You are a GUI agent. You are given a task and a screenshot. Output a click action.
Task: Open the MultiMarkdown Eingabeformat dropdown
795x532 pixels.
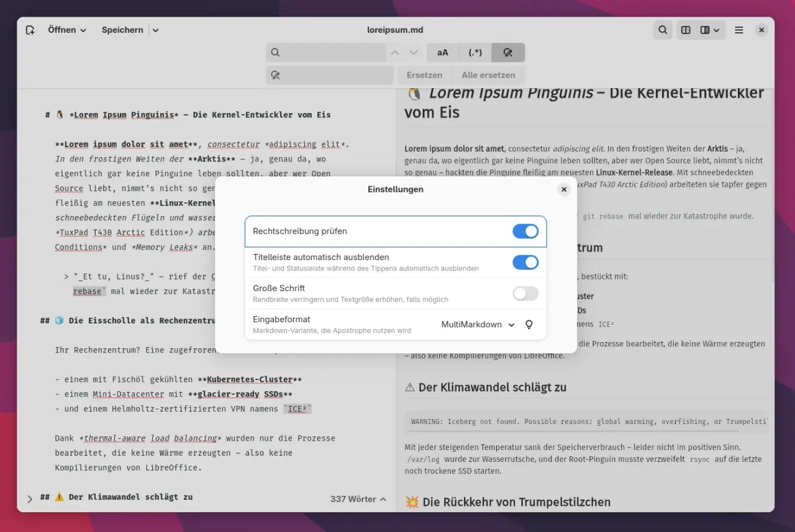[478, 325]
